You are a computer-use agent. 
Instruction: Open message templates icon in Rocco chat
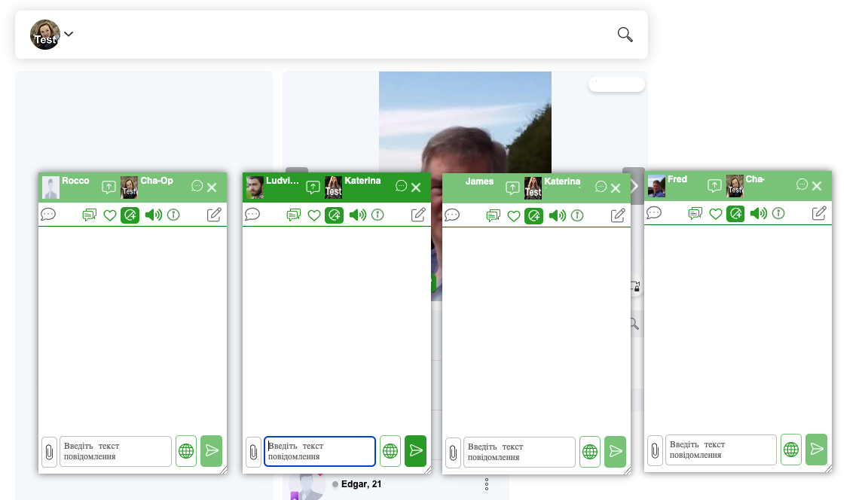89,215
